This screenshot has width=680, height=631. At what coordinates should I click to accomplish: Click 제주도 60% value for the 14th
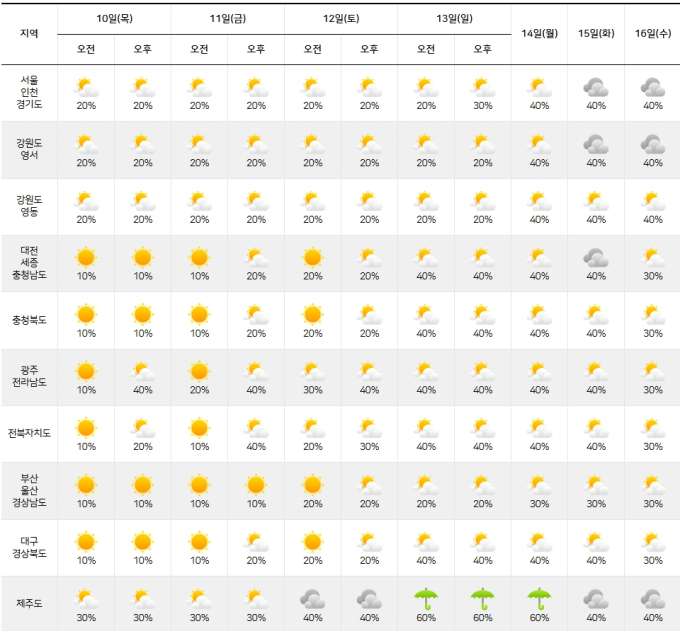pyautogui.click(x=539, y=617)
